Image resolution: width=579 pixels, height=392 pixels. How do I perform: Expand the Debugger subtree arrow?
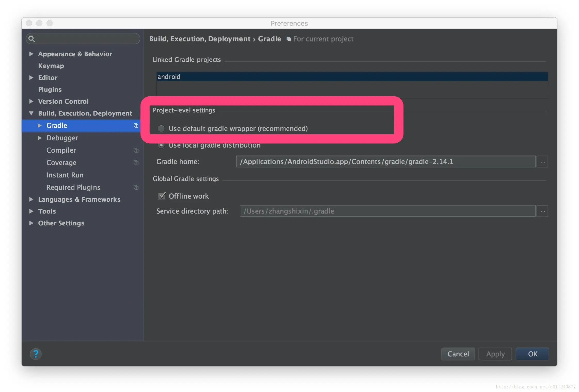[39, 138]
